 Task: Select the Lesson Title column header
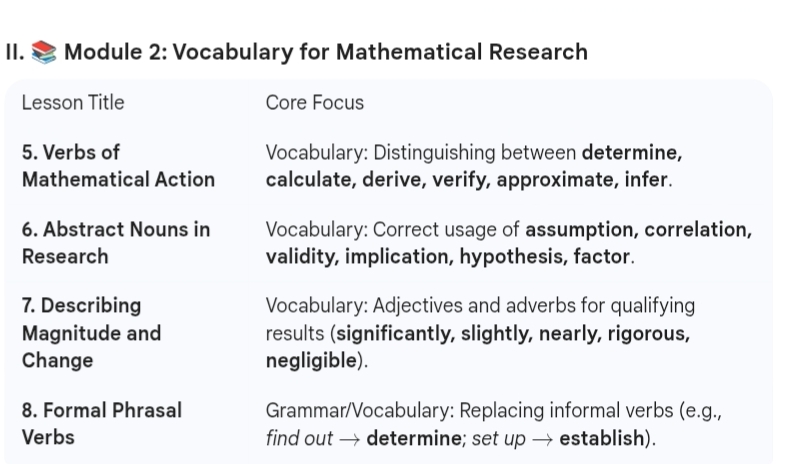[73, 103]
